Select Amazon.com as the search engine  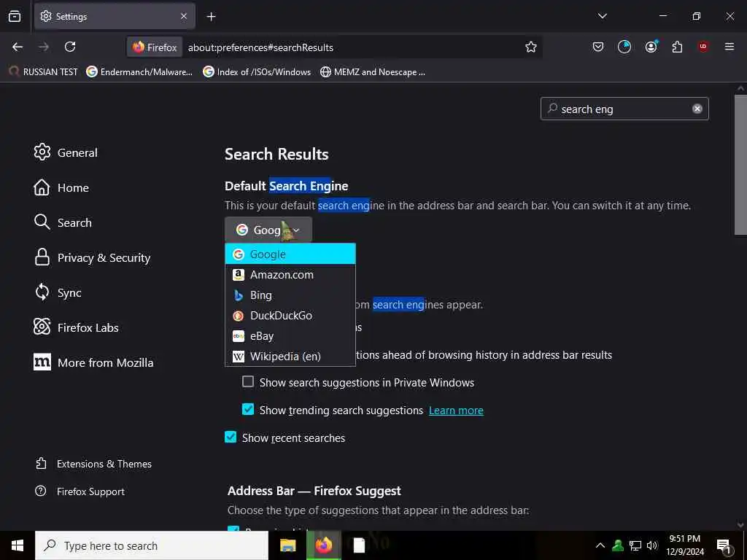(290, 275)
